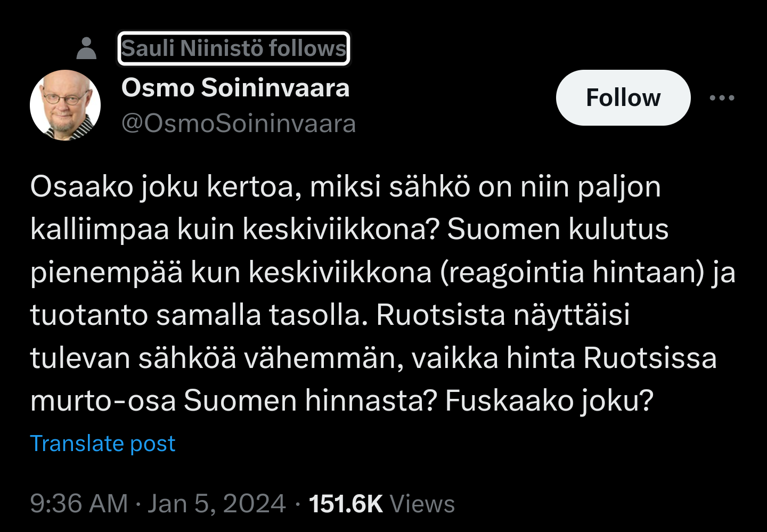Click the "Views" label
Image resolution: width=767 pixels, height=532 pixels.
pos(422,504)
